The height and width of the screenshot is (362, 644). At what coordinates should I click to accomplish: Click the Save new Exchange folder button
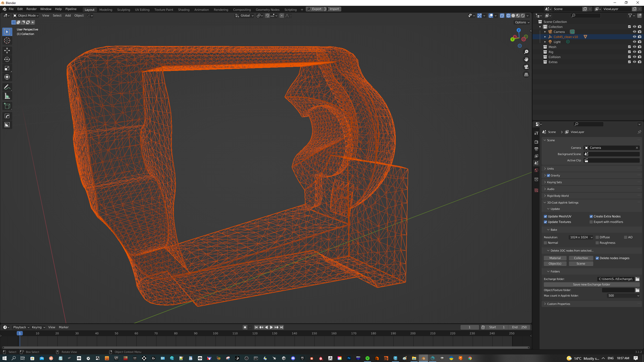(x=591, y=284)
